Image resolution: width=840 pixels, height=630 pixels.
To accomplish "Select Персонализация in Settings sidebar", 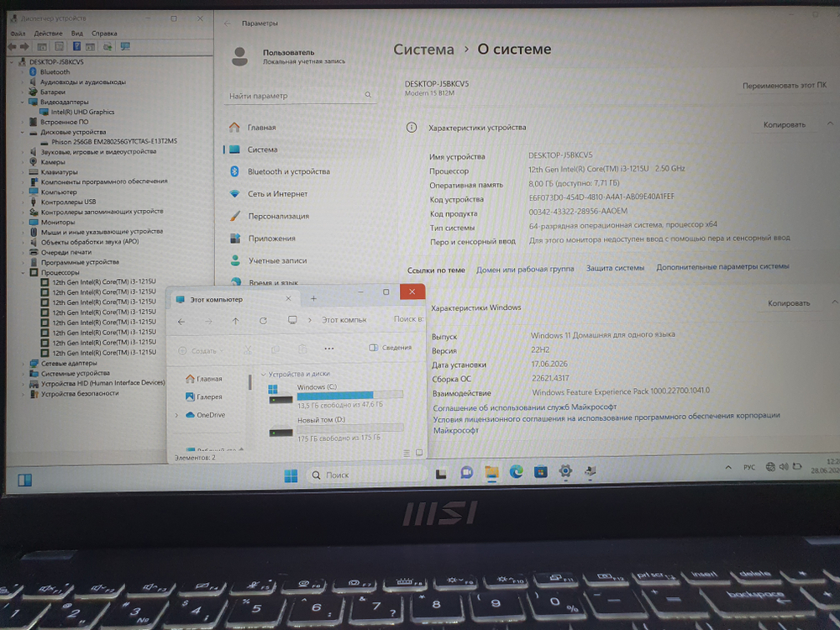I will pos(278,216).
